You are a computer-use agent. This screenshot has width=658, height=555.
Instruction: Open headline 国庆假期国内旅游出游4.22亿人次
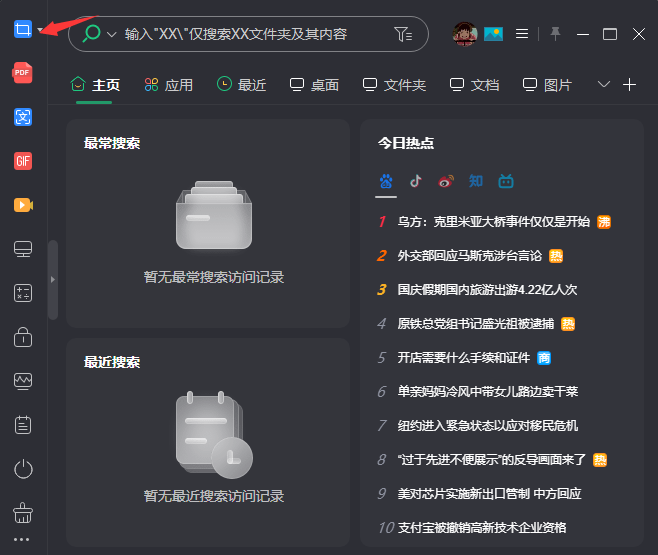pos(487,289)
